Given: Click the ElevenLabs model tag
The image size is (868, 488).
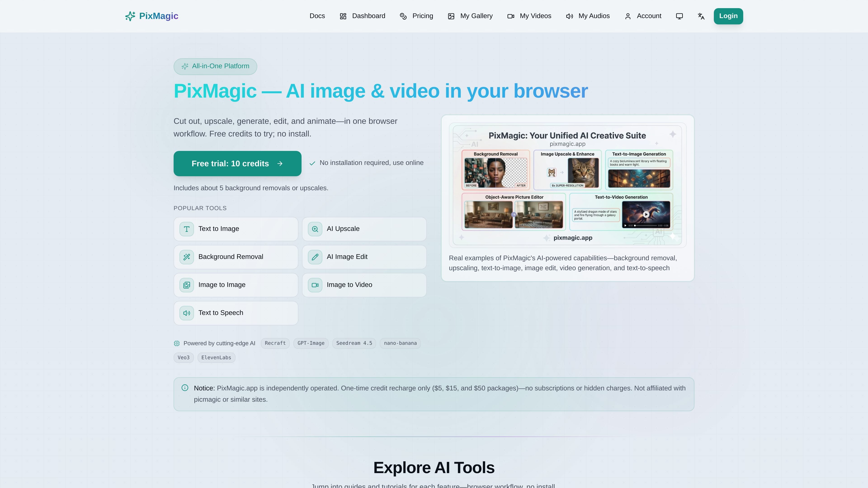Looking at the screenshot, I should click(216, 357).
